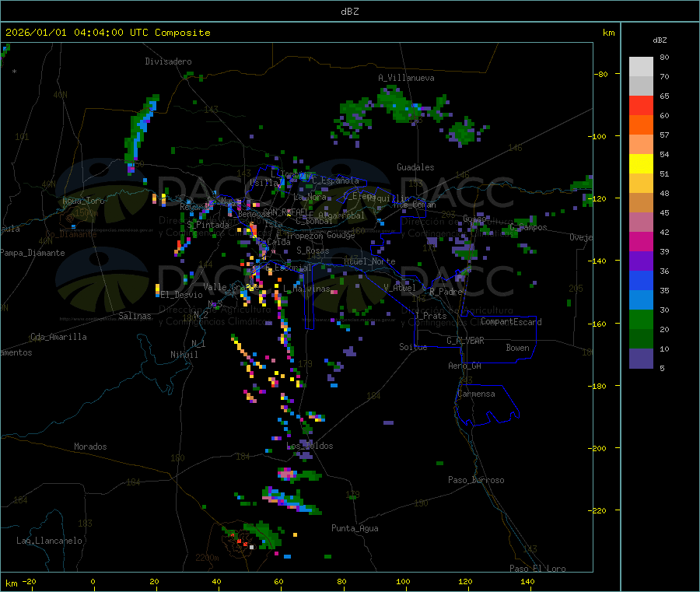Click the R_Padre map label

coord(446,292)
